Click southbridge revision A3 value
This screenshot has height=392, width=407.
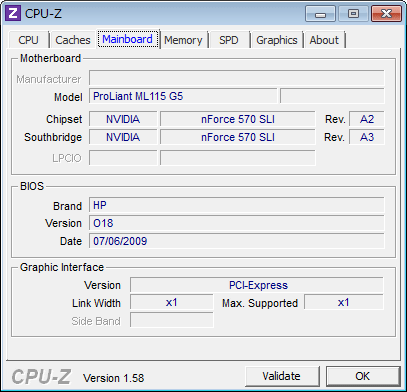[367, 137]
